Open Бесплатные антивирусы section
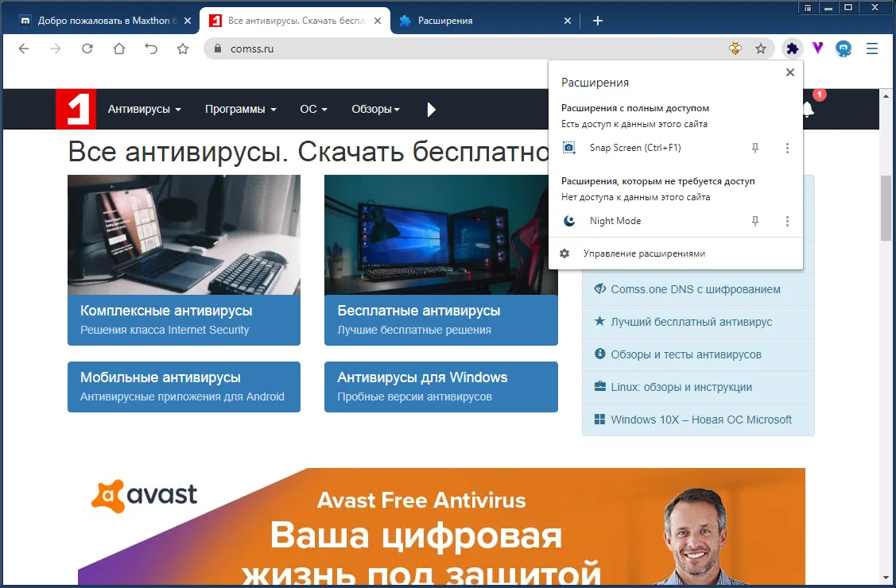 [x=440, y=319]
